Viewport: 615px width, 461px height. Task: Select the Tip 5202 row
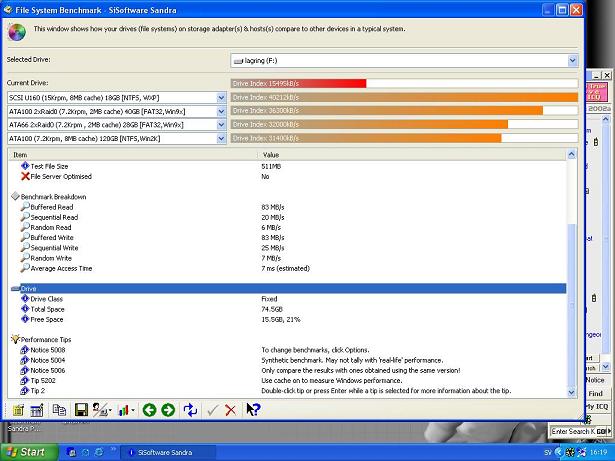point(288,381)
